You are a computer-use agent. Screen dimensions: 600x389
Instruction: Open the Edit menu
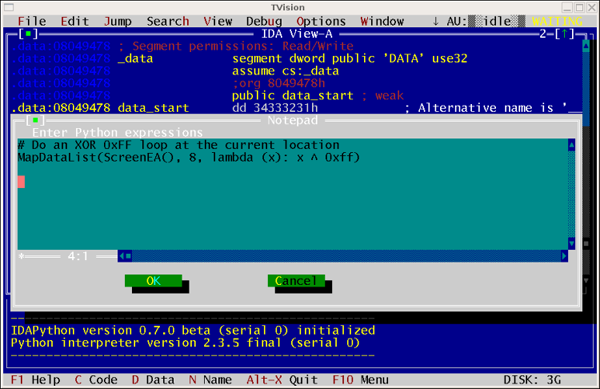click(75, 21)
